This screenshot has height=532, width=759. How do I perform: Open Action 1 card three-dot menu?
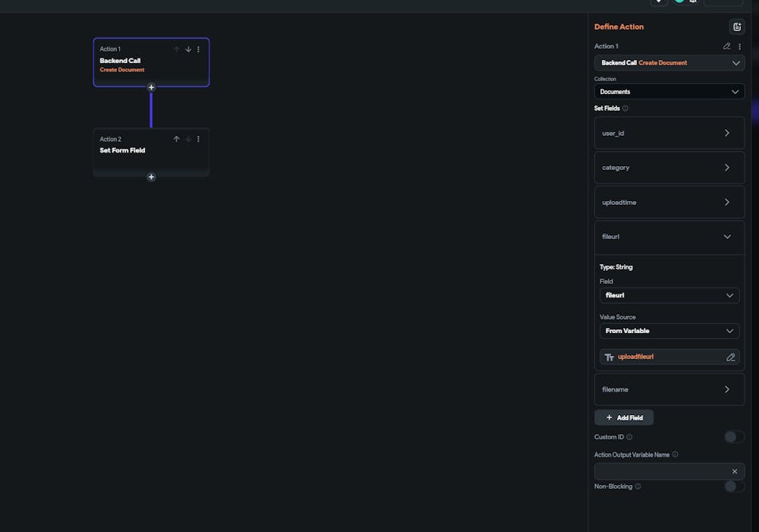pyautogui.click(x=198, y=49)
